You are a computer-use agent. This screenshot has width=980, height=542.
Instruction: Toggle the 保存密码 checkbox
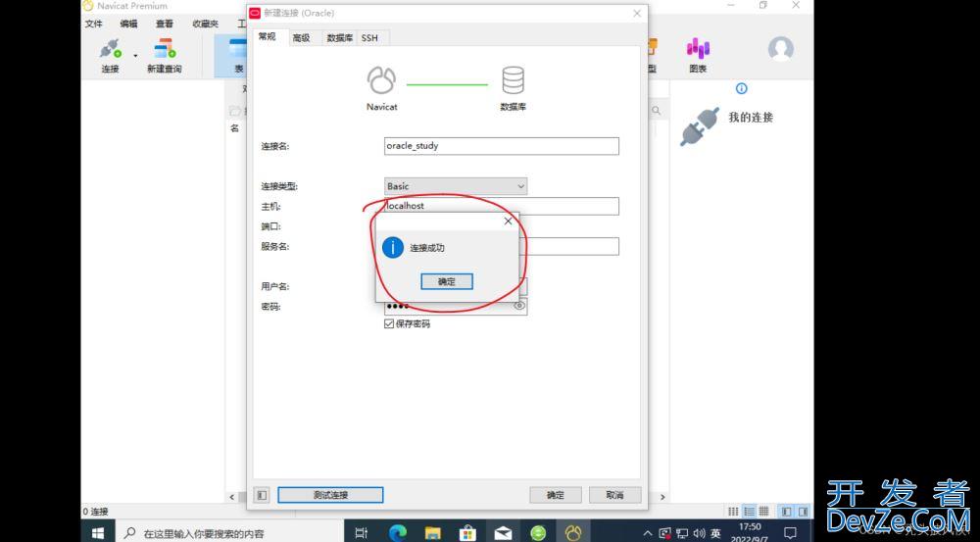click(389, 323)
